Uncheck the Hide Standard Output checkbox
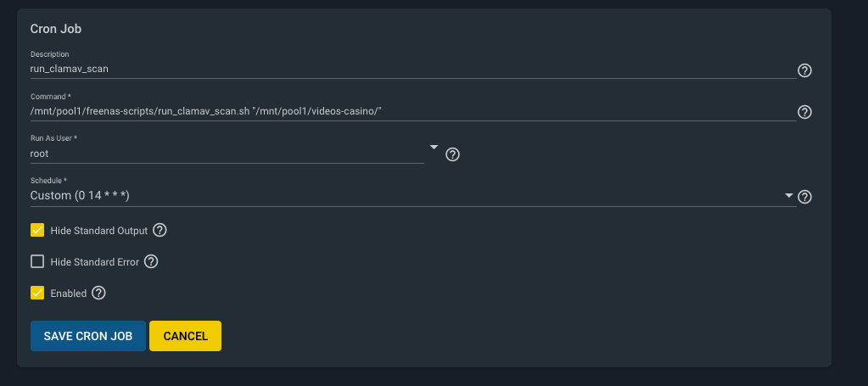 37,230
